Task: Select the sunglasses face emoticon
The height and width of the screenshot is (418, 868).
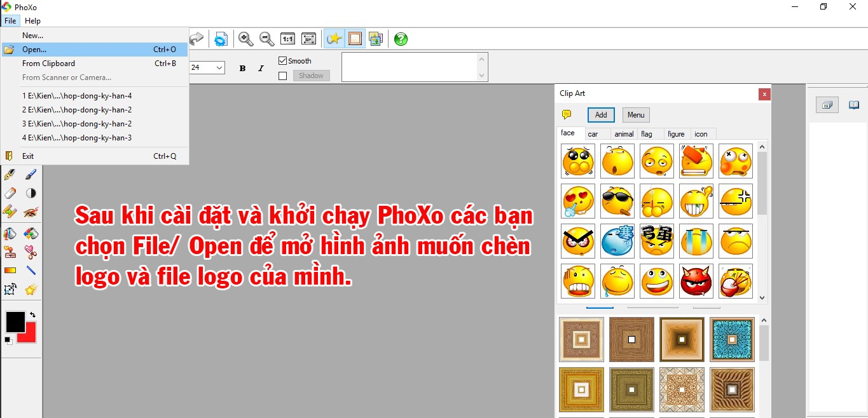Action: [617, 201]
